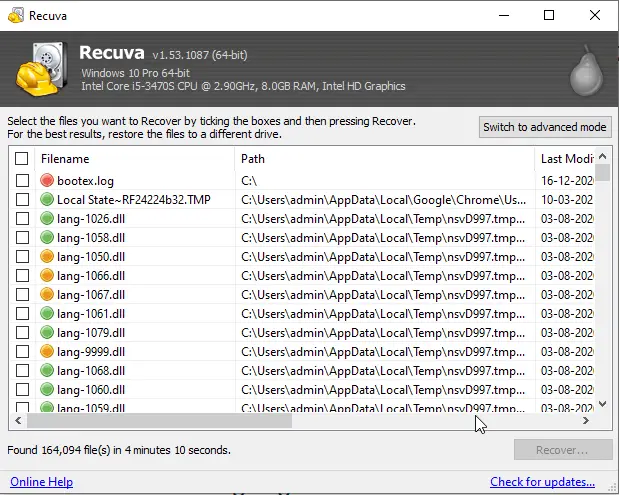
Task: Select the bootex.log filename
Action: point(85,181)
